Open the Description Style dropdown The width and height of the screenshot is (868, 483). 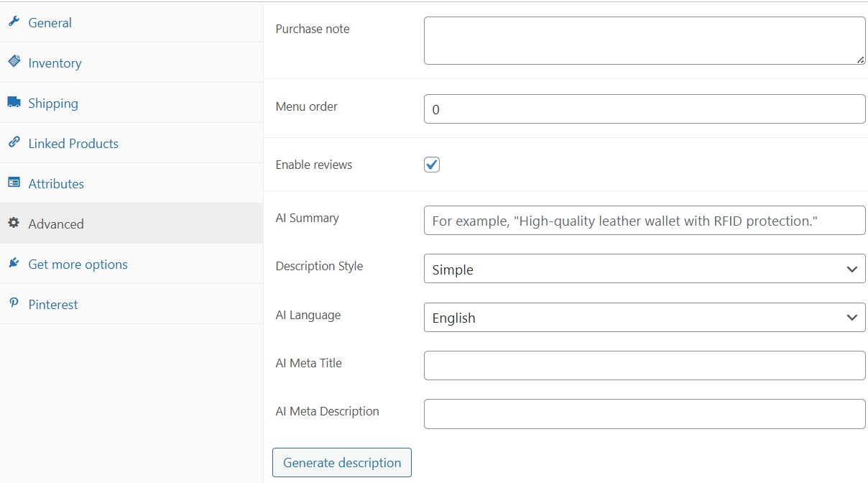coord(645,270)
